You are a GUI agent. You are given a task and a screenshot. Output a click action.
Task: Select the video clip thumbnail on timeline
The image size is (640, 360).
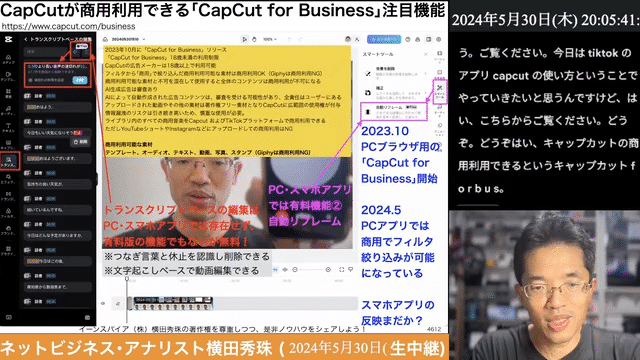(173, 304)
